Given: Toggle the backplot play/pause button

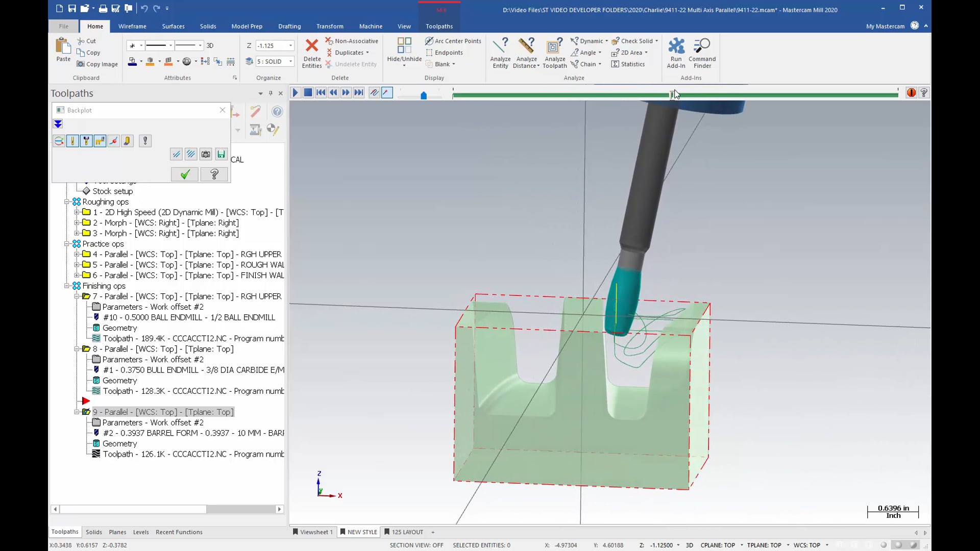Looking at the screenshot, I should coord(294,92).
